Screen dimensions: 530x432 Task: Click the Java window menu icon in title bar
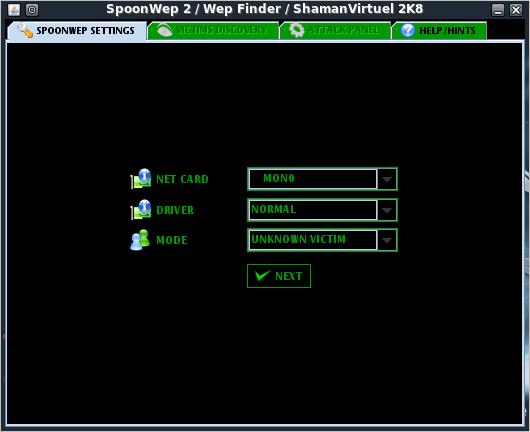point(14,9)
